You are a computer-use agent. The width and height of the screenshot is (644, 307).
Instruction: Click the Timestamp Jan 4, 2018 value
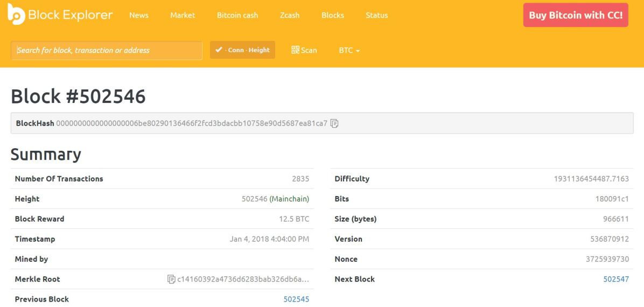coord(269,239)
